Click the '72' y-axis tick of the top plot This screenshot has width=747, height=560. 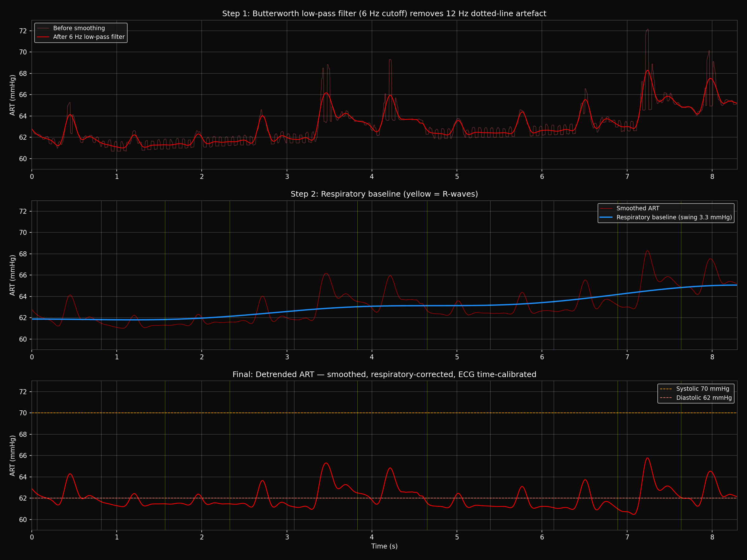pos(23,31)
